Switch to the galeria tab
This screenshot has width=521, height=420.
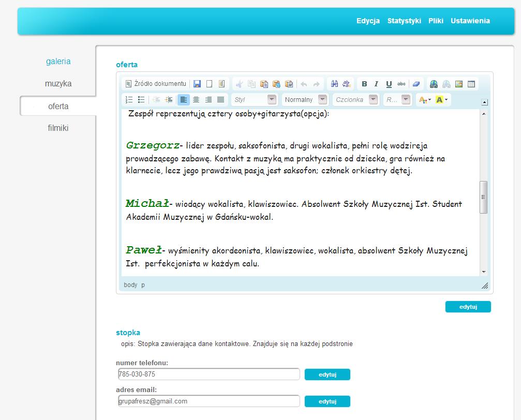[x=58, y=62]
